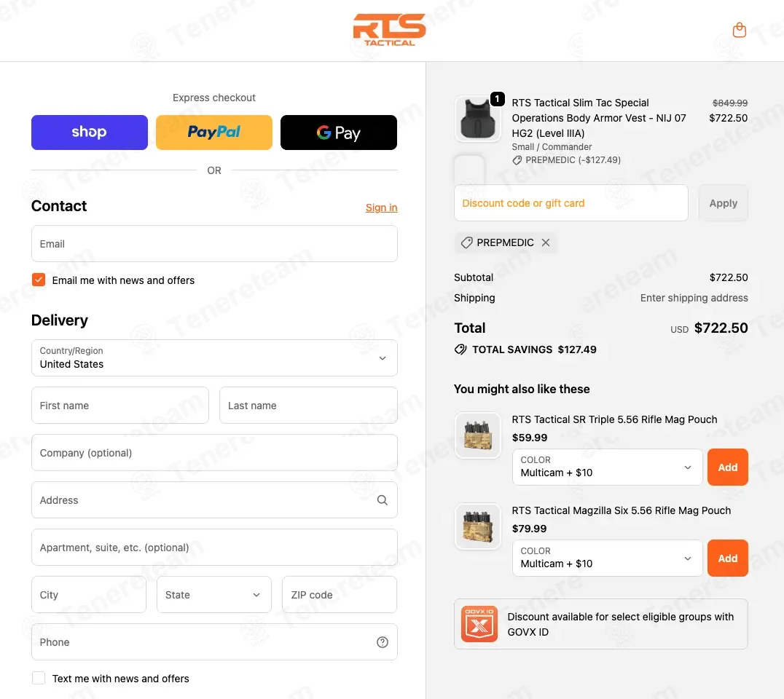The width and height of the screenshot is (784, 699).
Task: Click the $79.99 price
Action: click(529, 529)
